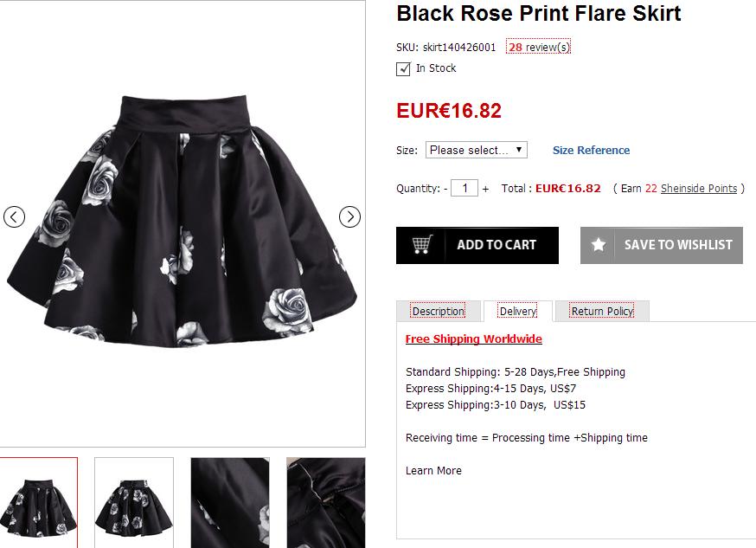Open the Size selection dropdown

476,150
